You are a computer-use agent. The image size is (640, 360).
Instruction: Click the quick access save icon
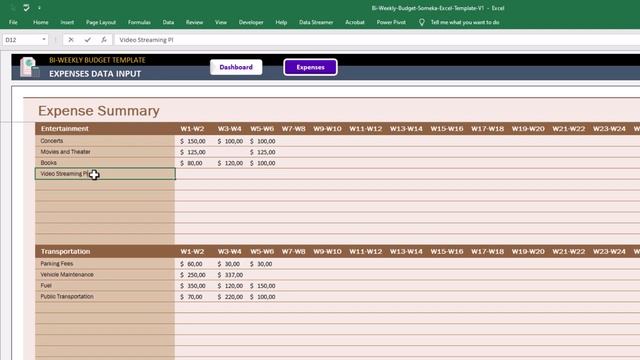(26, 8)
